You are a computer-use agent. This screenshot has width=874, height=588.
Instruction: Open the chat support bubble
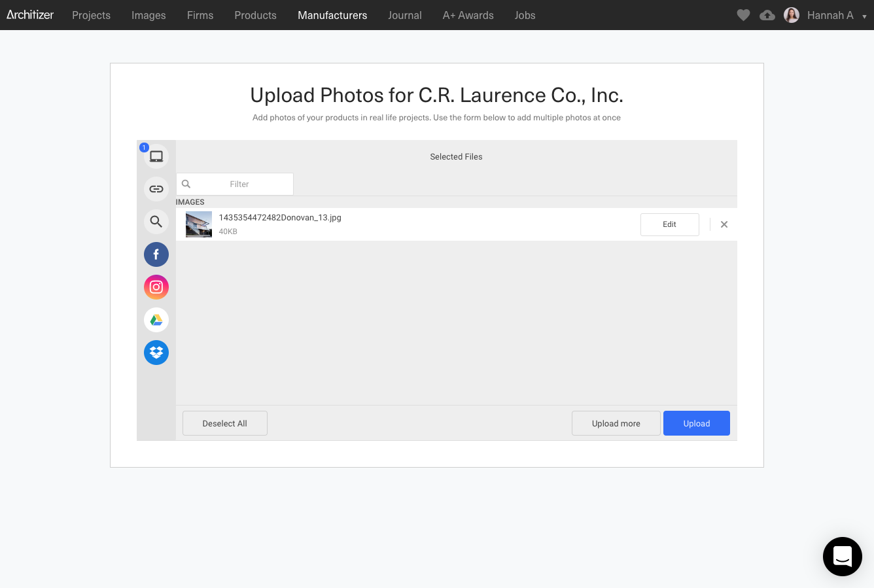843,557
